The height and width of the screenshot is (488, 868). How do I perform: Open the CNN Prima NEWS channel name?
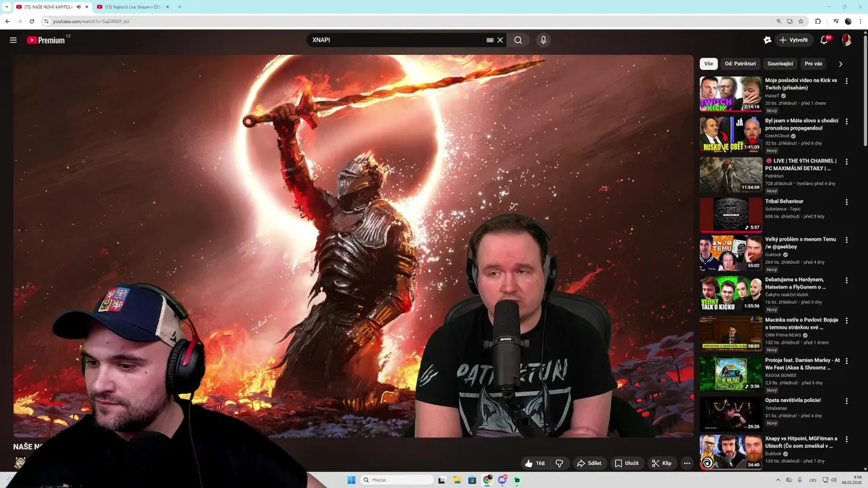click(x=783, y=335)
